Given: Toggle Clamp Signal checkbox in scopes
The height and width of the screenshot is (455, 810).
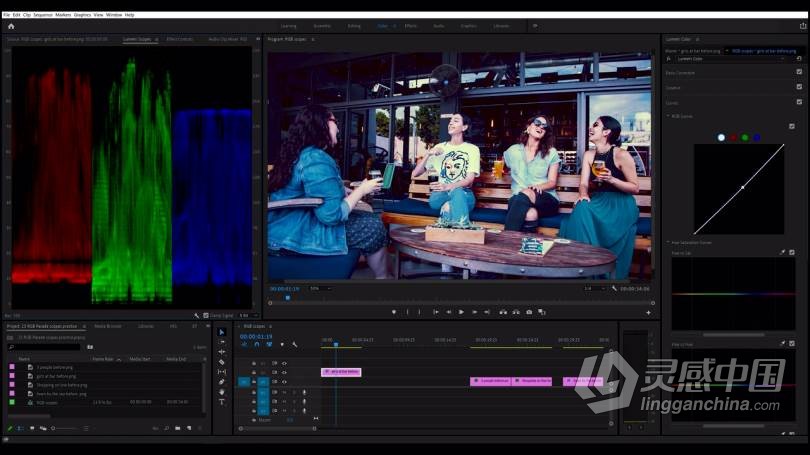Looking at the screenshot, I should pos(206,315).
